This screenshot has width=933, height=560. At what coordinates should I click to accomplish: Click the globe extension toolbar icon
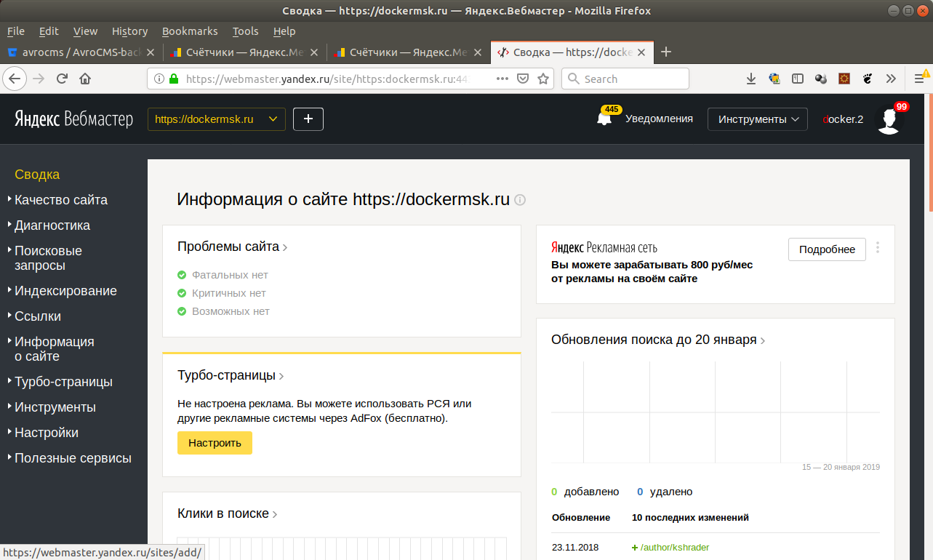coord(774,79)
